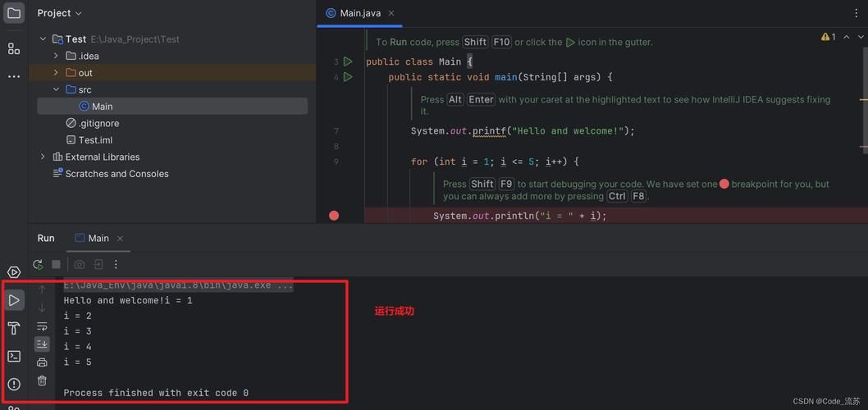Viewport: 868px width, 410px height.
Task: Open the Problems tool window icon
Action: (x=14, y=384)
